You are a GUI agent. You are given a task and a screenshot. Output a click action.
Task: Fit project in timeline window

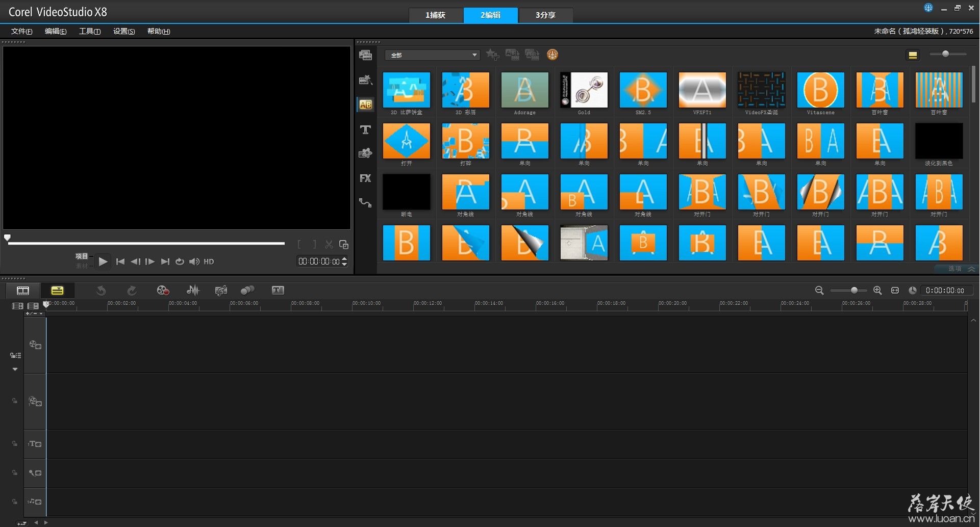[x=895, y=291]
